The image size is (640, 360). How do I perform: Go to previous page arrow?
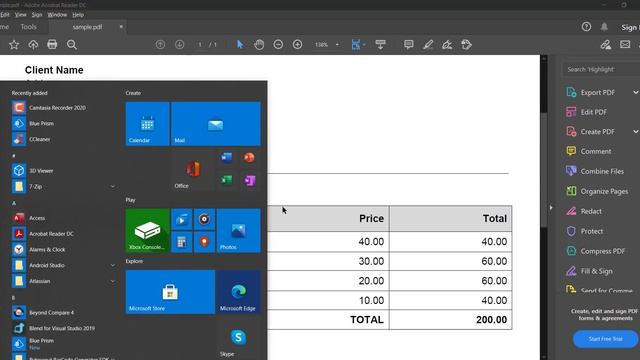point(160,44)
